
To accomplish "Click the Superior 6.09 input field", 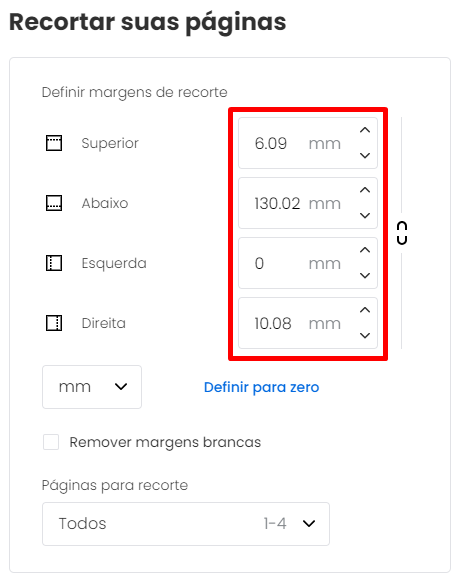I will tap(308, 143).
